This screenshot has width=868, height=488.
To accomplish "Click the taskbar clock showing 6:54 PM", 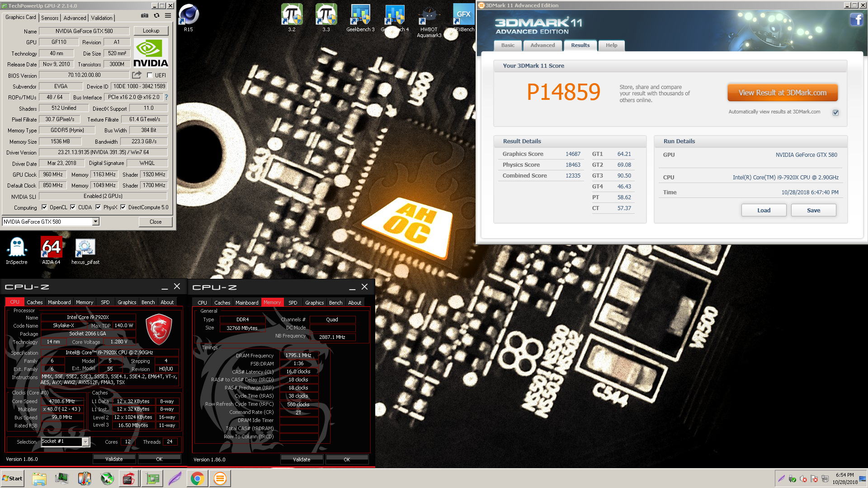I will pyautogui.click(x=844, y=479).
